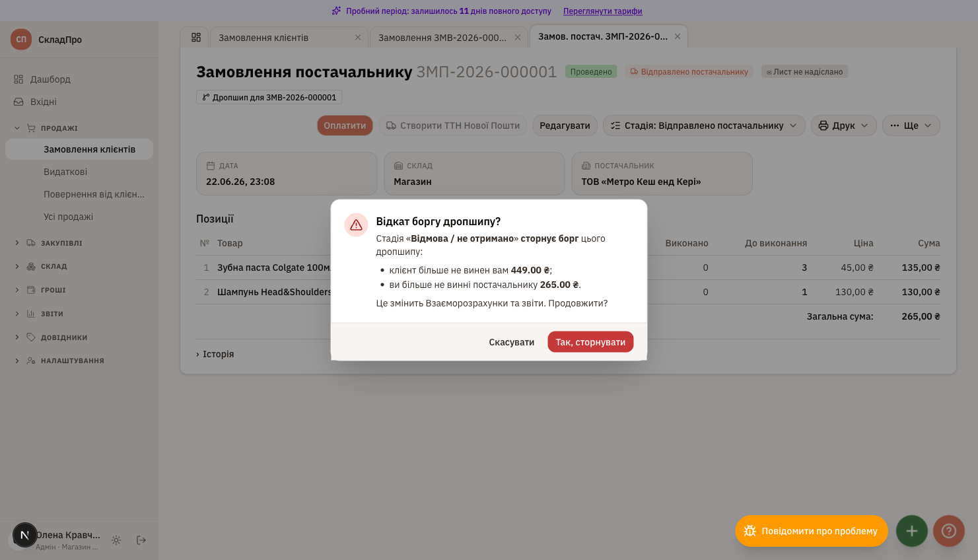Click the ГРОШІ wallet icon
The height and width of the screenshot is (560, 978).
click(31, 290)
